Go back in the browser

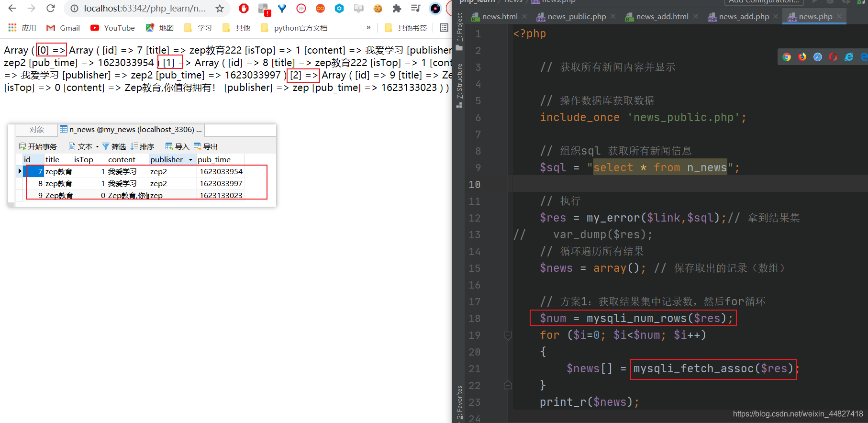click(12, 8)
